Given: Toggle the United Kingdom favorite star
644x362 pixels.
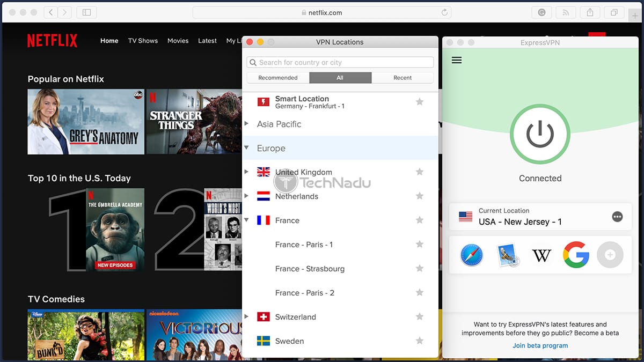Looking at the screenshot, I should tap(420, 172).
